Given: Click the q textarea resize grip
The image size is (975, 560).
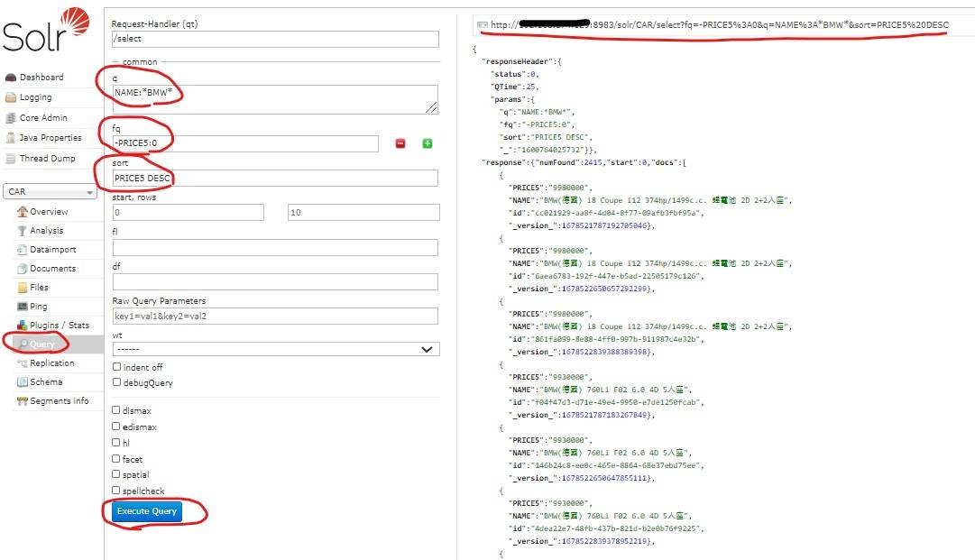Looking at the screenshot, I should (x=431, y=108).
